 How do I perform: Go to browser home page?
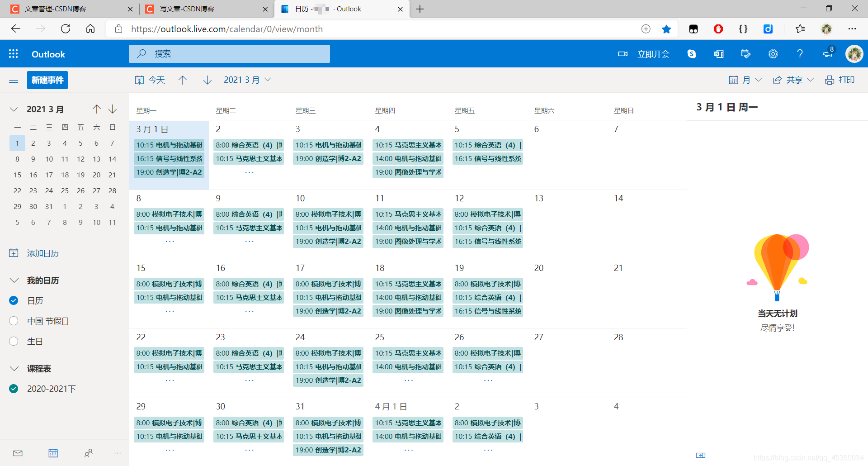click(90, 29)
